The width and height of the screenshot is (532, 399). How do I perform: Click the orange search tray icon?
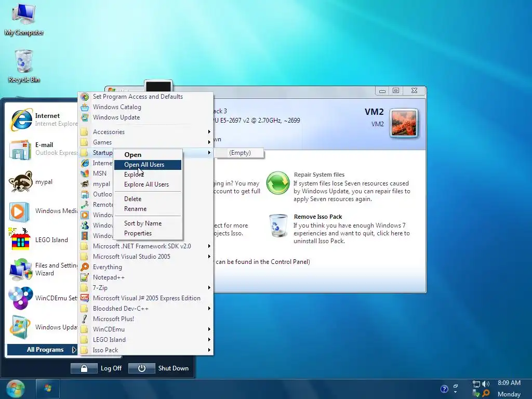(486, 394)
